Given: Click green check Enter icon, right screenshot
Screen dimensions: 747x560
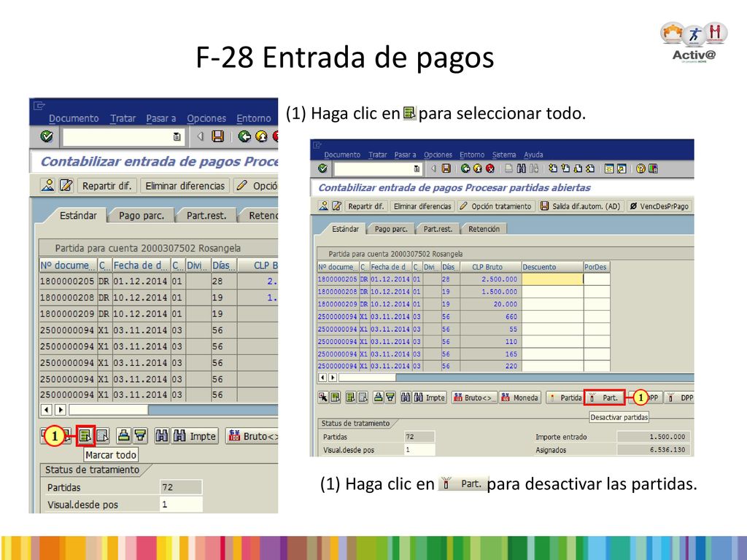Looking at the screenshot, I should pos(323,168).
